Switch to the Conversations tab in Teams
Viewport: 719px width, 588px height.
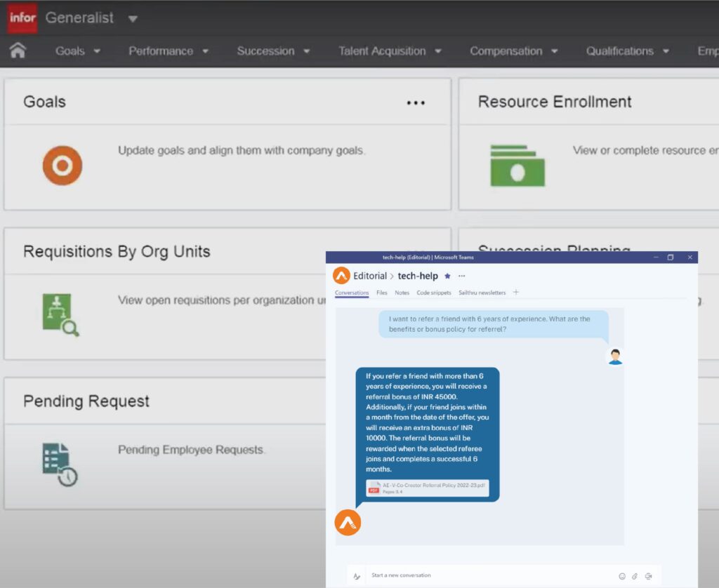(x=352, y=293)
